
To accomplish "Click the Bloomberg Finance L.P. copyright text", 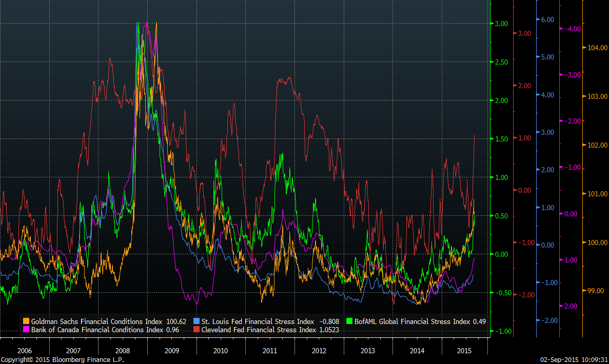I will 62,360.
